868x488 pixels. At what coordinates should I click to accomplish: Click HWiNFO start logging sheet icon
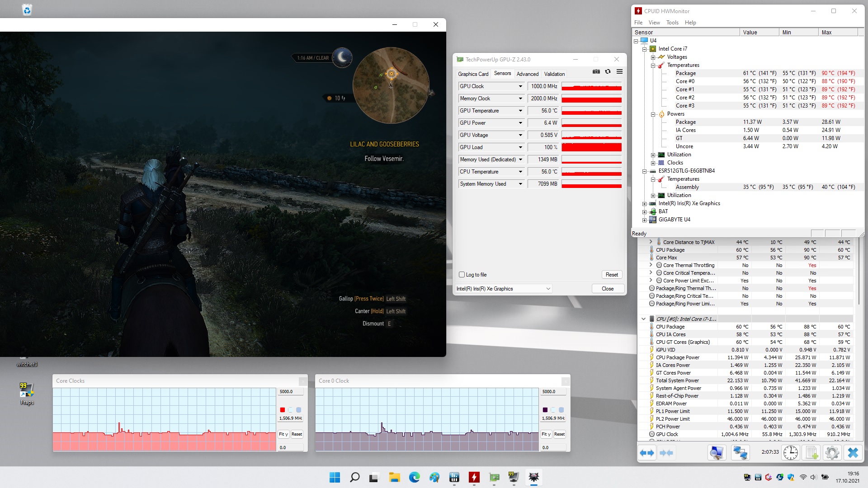point(811,453)
